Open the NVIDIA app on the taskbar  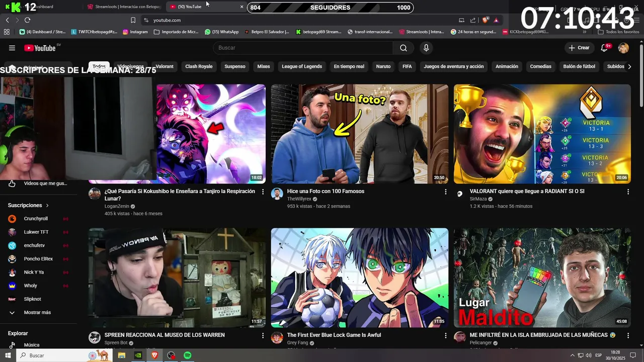pos(138,355)
